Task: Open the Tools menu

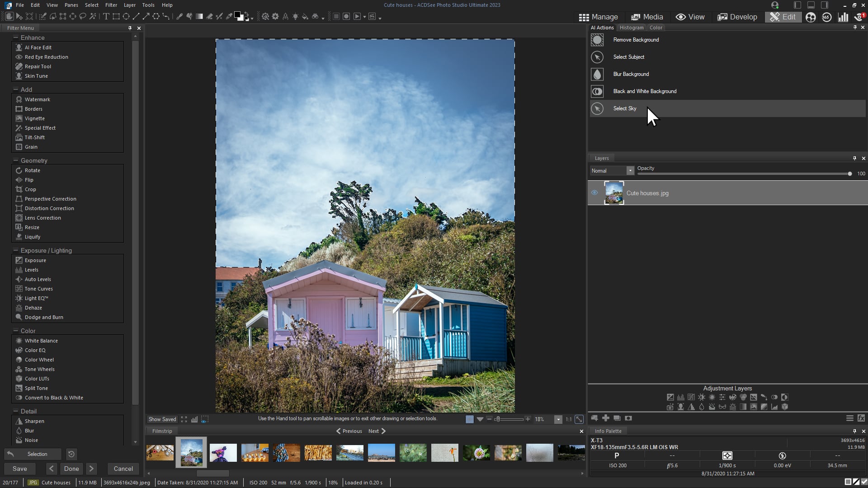Action: click(x=148, y=5)
